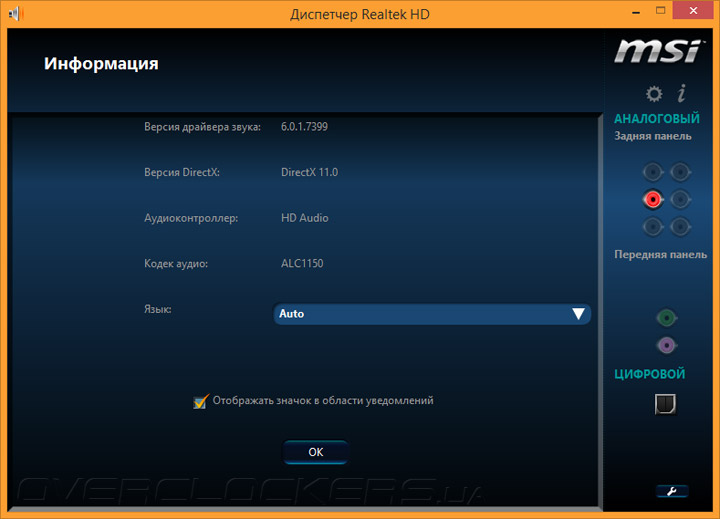Click the ALC1150 codec value
Image resolution: width=720 pixels, height=519 pixels.
pyautogui.click(x=302, y=263)
